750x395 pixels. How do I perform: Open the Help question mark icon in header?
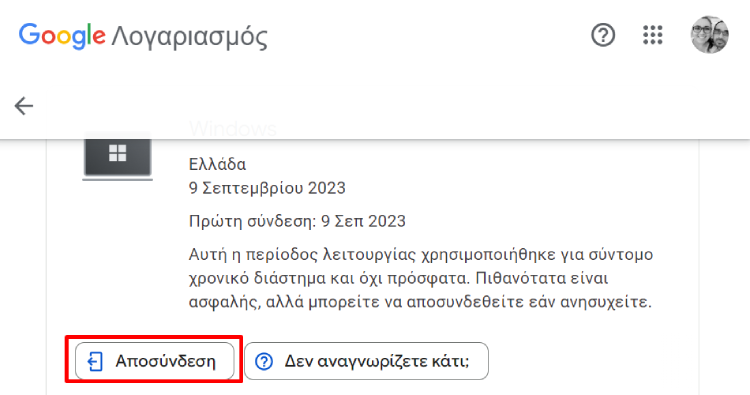(603, 35)
